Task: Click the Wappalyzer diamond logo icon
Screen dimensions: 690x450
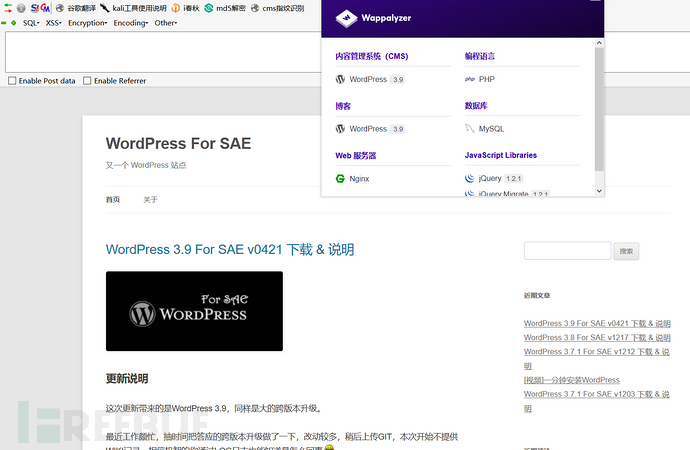Action: coord(346,18)
